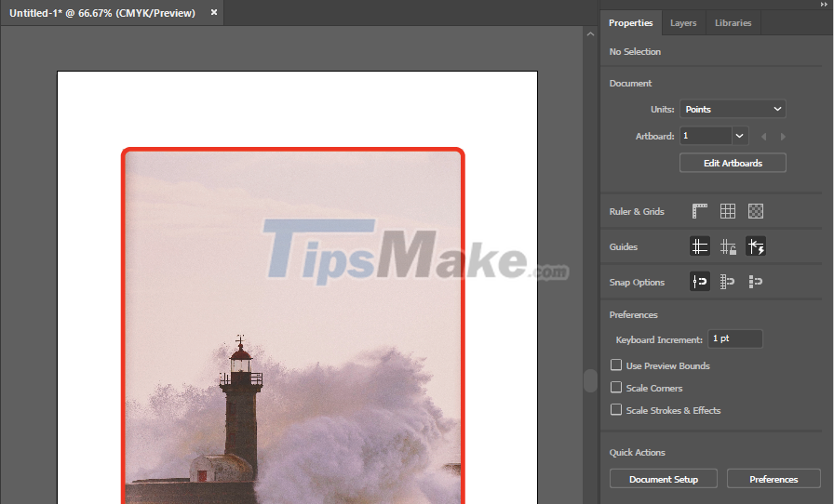
Task: Enable the snap to point icon
Action: coord(699,281)
